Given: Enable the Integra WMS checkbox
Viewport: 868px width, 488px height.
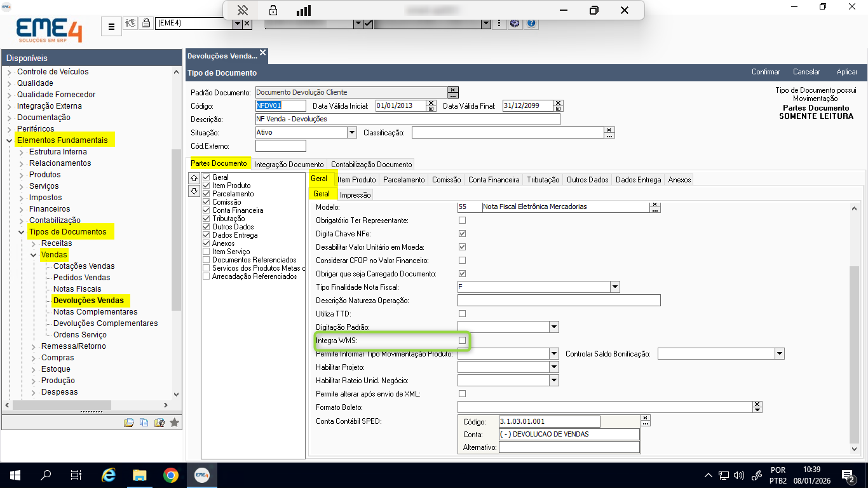Looking at the screenshot, I should (x=462, y=341).
